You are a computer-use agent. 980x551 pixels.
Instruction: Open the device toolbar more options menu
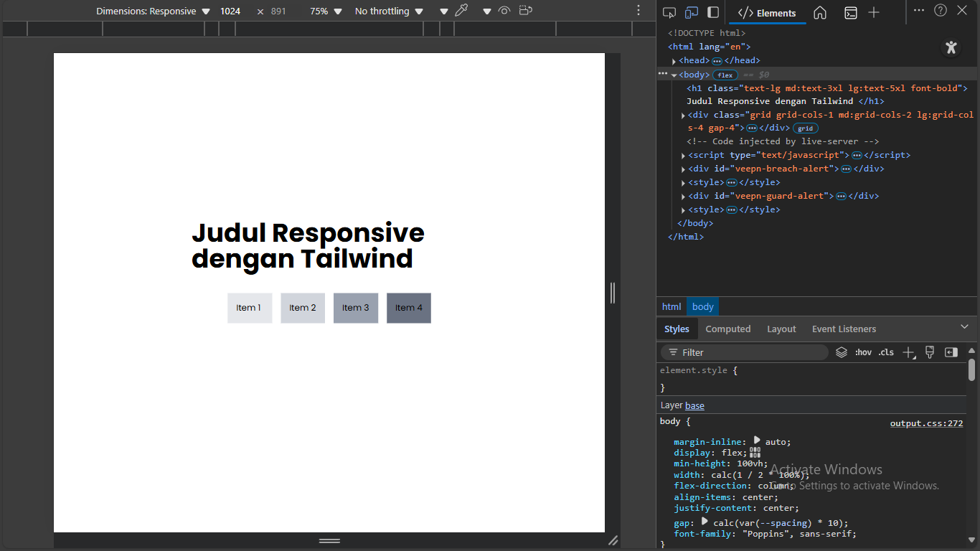pyautogui.click(x=639, y=11)
